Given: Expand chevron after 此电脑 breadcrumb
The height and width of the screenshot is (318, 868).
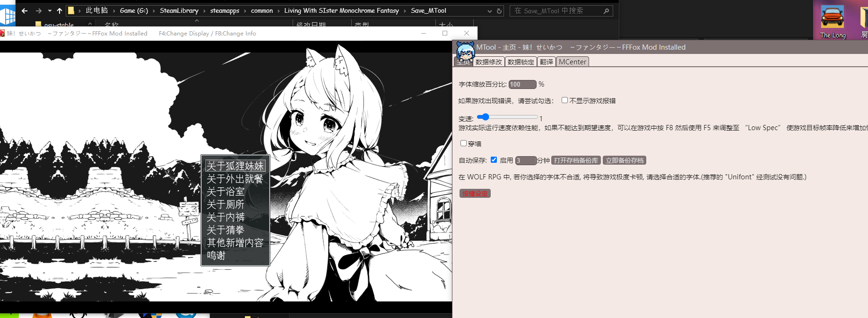Looking at the screenshot, I should click(114, 10).
